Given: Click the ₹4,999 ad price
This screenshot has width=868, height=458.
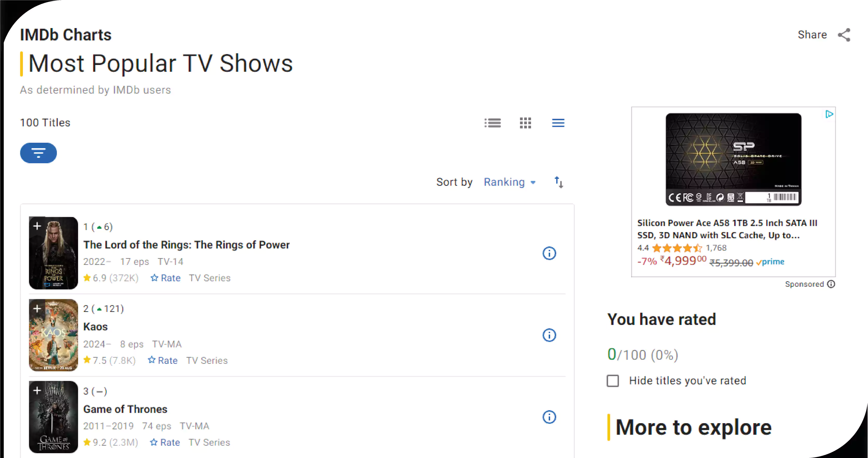Looking at the screenshot, I should click(683, 261).
